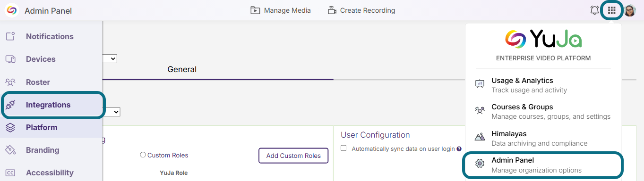The width and height of the screenshot is (644, 181).
Task: Click the Integrations plug icon
Action: [x=10, y=105]
